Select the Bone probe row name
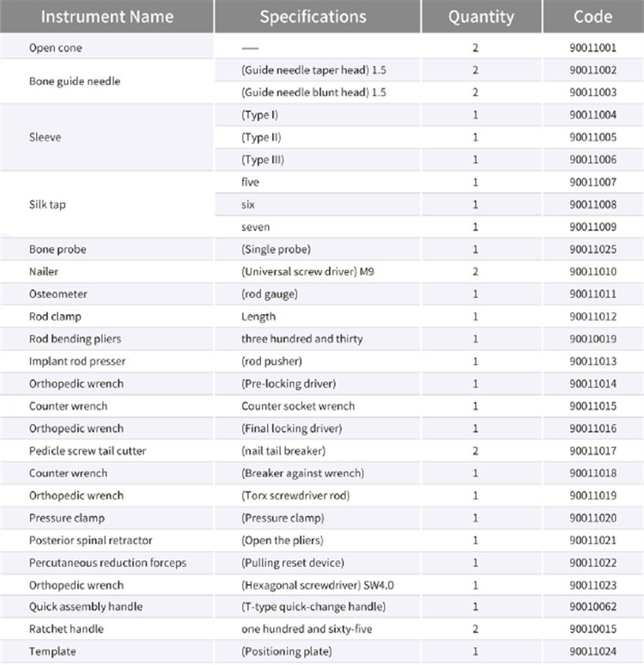644x665 pixels. click(x=58, y=250)
